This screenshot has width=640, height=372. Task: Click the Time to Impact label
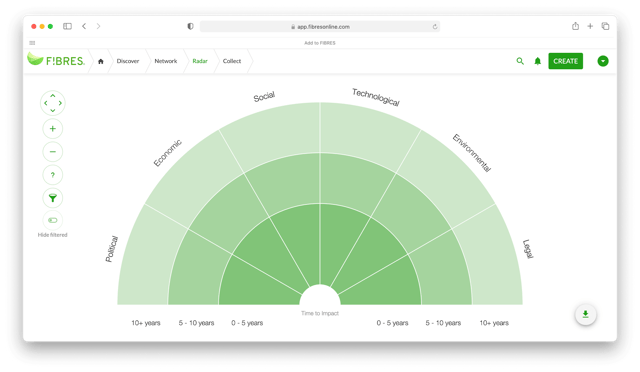(320, 313)
